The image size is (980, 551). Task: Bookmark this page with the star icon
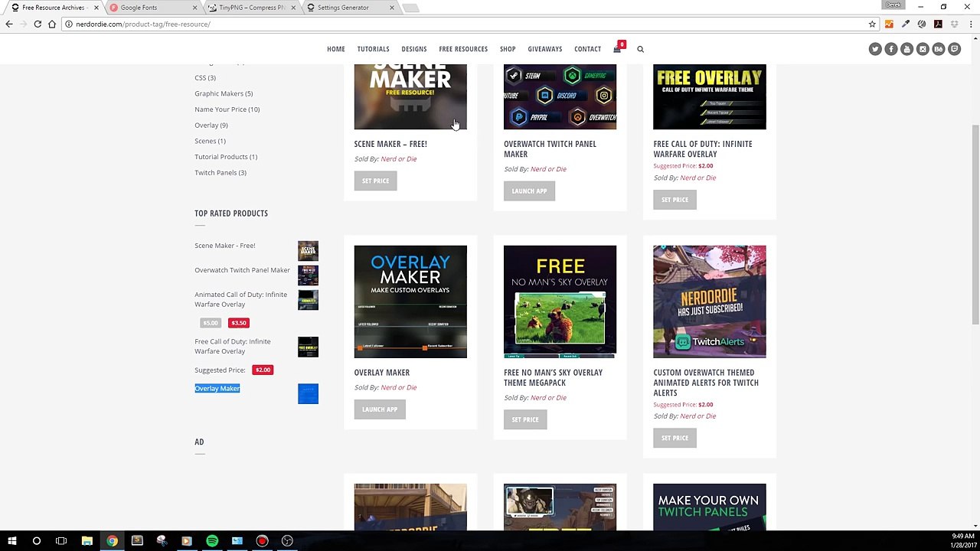click(x=872, y=24)
